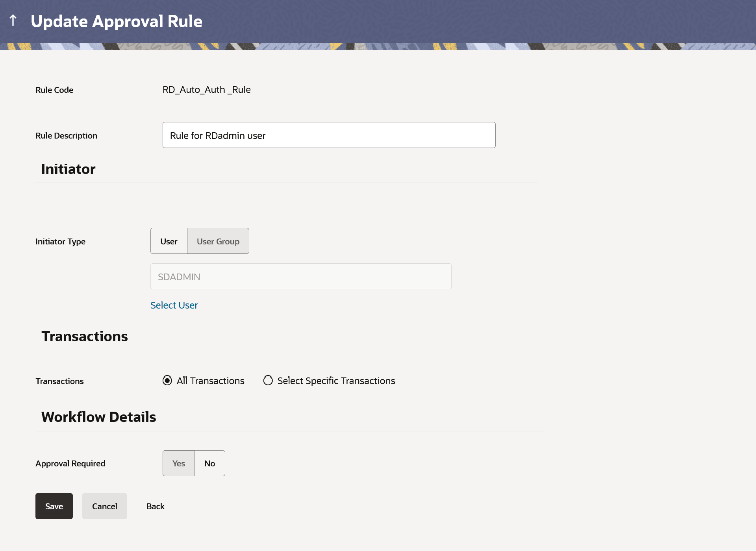Click the Back button

coord(155,507)
